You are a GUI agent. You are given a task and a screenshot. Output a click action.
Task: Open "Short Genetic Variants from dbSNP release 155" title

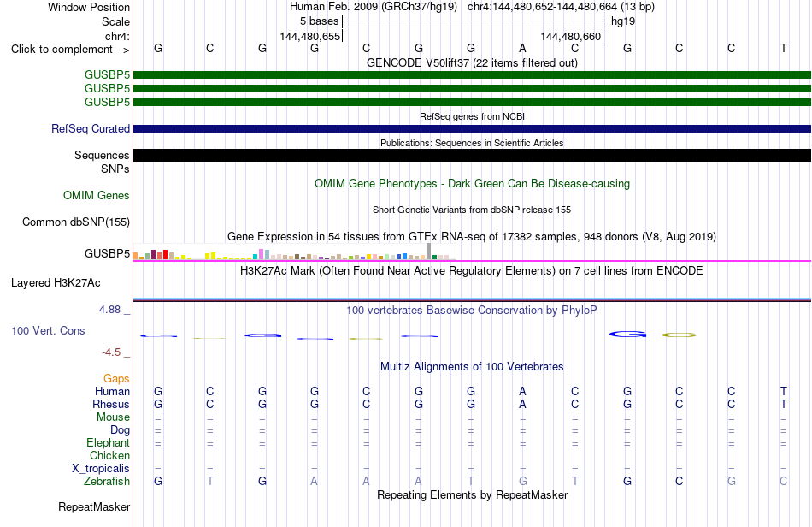[472, 210]
